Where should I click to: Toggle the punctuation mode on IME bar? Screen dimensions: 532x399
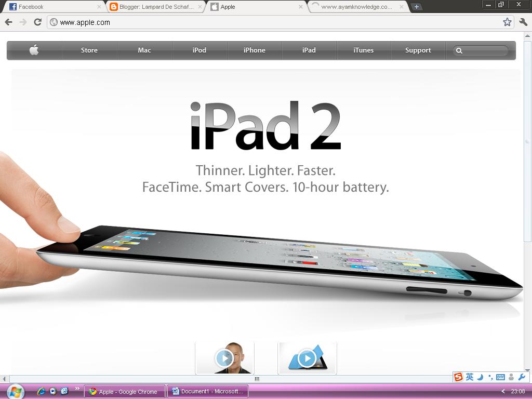[x=490, y=377]
